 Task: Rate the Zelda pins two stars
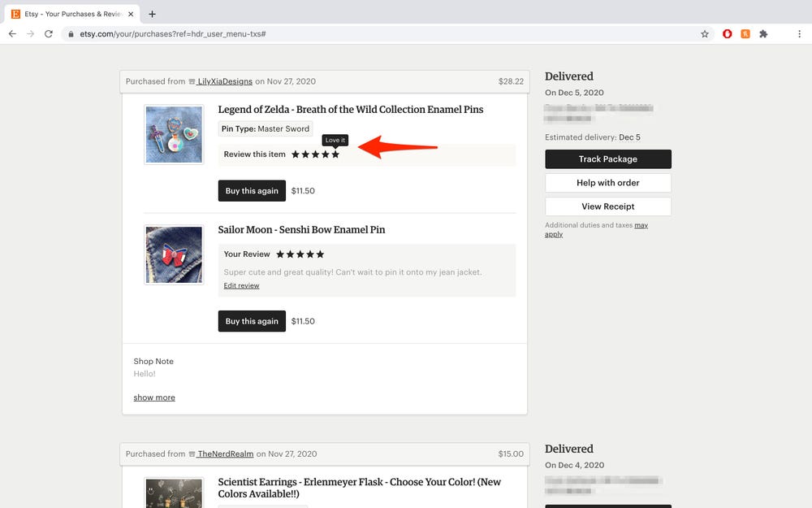click(x=305, y=154)
